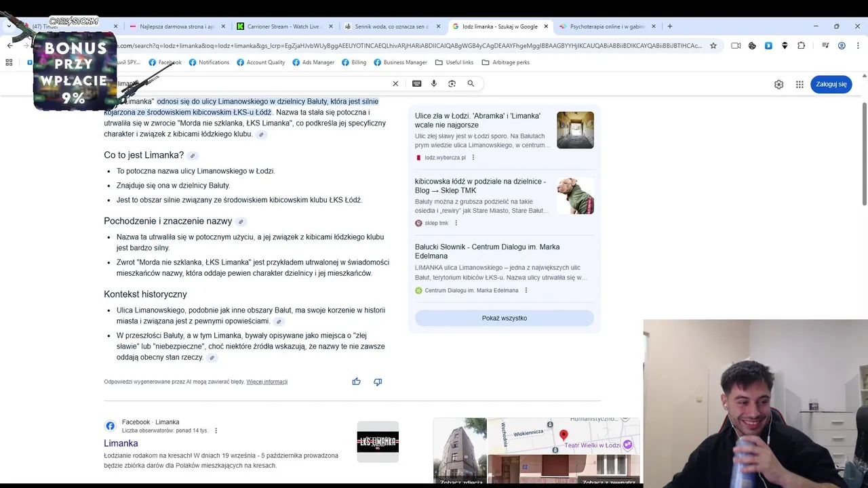Open the cookie extension icon

click(752, 45)
